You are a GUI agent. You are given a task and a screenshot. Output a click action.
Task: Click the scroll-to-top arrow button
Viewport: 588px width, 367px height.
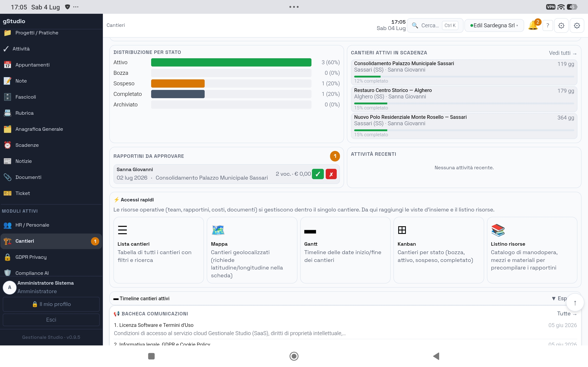[x=575, y=303]
